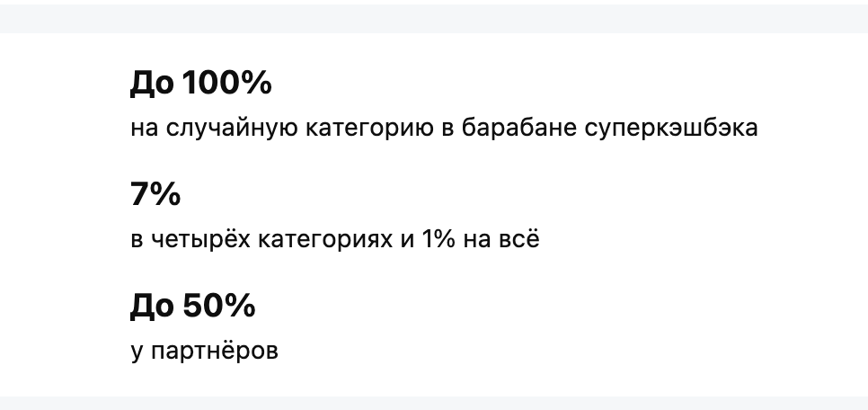
Task: Click the gray strip below the card
Action: [434, 403]
